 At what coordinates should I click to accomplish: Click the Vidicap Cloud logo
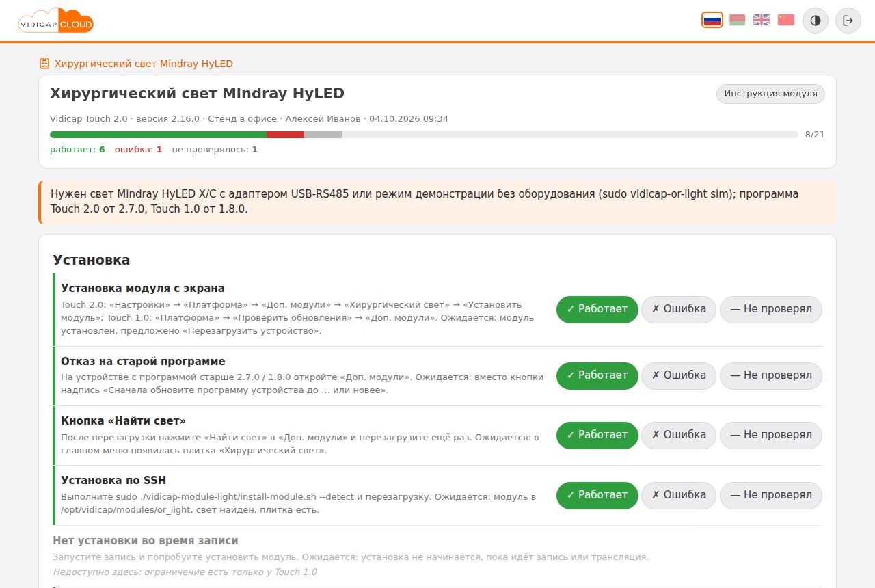(x=56, y=21)
